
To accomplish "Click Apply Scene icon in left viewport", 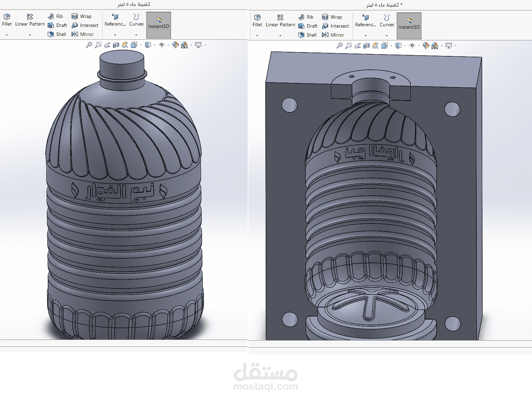I will (x=184, y=45).
